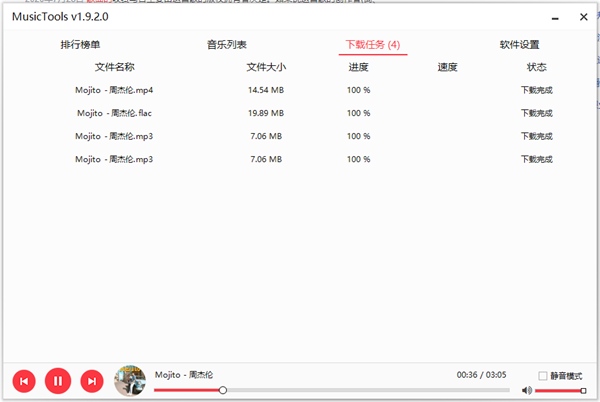The image size is (600, 402).
Task: Minimize the MusicTools window
Action: pos(555,18)
